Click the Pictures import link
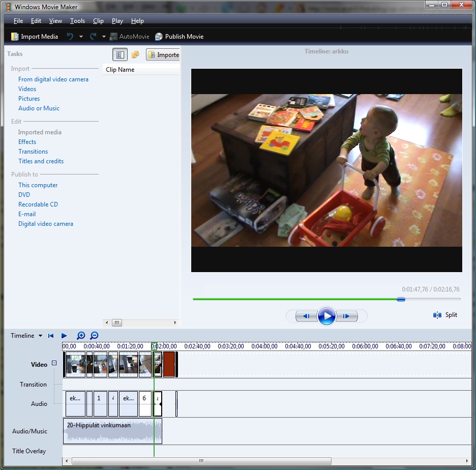Viewport: 476px width, 470px height. pyautogui.click(x=29, y=99)
